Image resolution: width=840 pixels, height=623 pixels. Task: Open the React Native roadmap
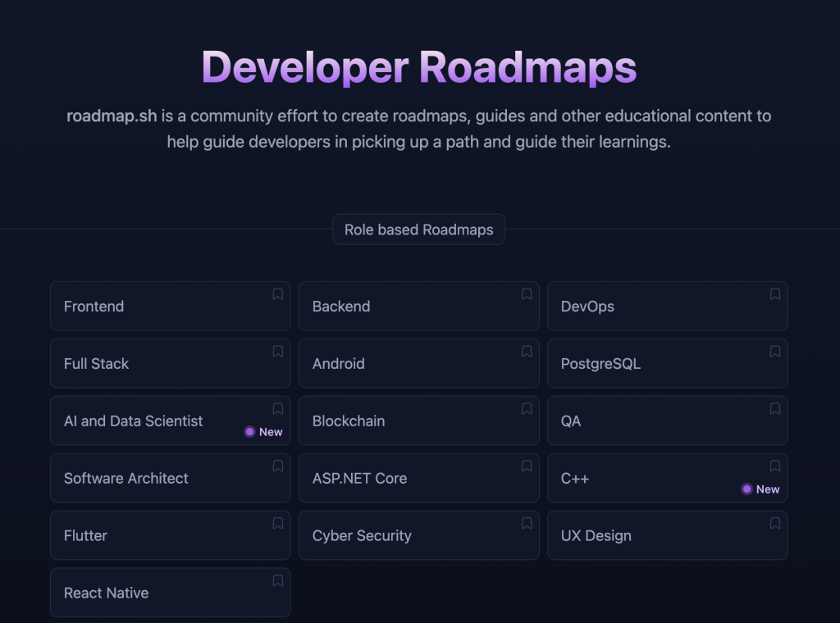click(x=171, y=593)
